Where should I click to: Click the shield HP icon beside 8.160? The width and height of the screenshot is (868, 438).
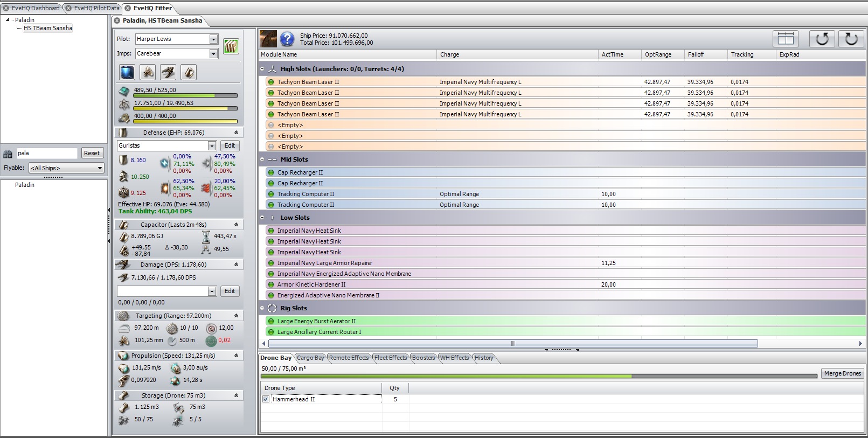[x=123, y=160]
